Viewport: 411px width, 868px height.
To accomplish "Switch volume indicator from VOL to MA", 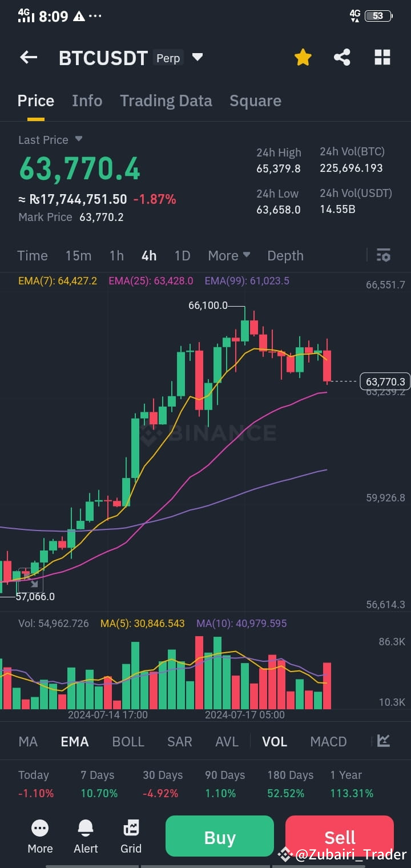I will pos(27,741).
